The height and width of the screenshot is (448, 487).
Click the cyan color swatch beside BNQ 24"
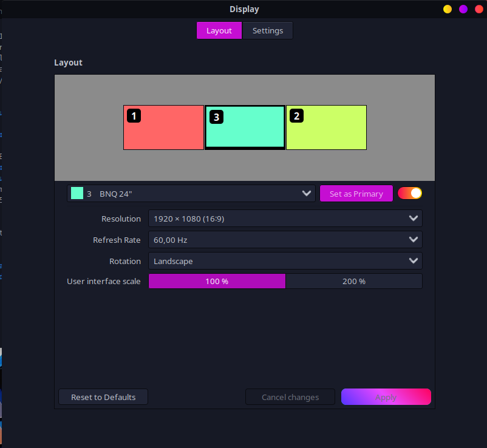[x=77, y=194]
